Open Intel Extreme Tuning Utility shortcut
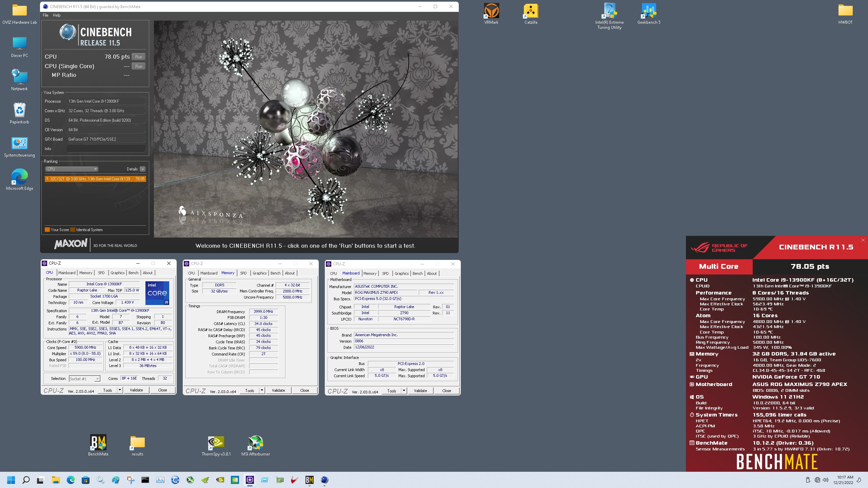This screenshot has height=488, width=868. pos(609,16)
